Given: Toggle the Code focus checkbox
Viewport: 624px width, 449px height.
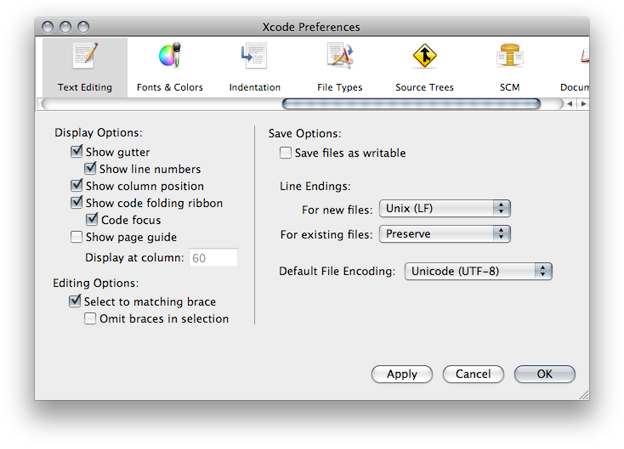Looking at the screenshot, I should (x=92, y=219).
